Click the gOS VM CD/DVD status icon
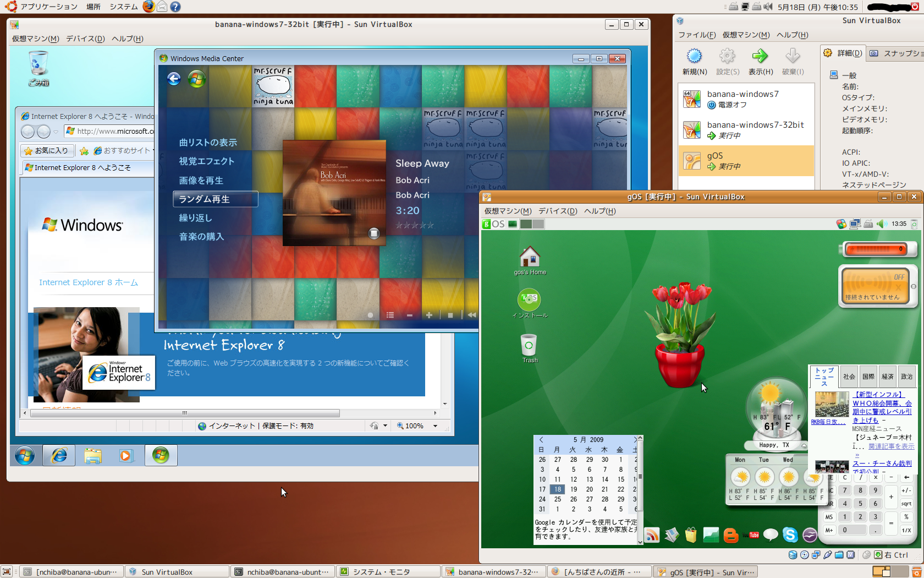Viewport: 924px width, 578px height. pyautogui.click(x=804, y=555)
